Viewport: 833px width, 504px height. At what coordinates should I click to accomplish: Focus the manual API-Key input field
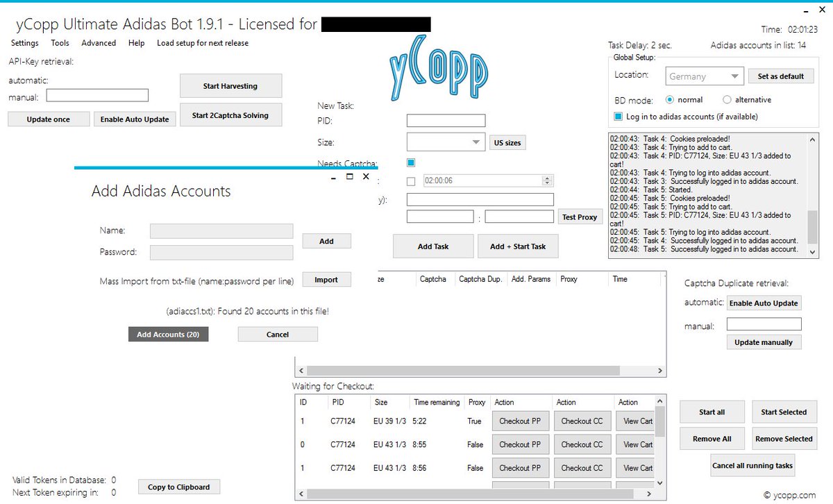point(97,96)
